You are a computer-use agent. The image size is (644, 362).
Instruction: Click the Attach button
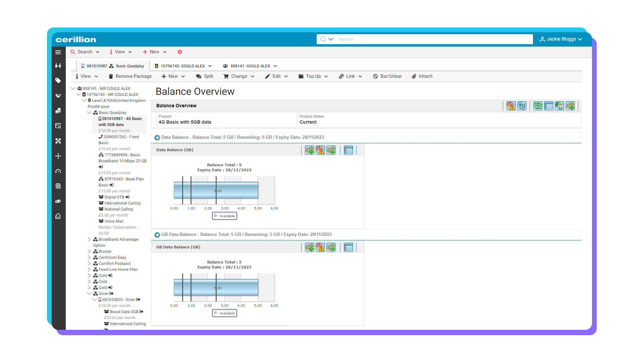[422, 76]
